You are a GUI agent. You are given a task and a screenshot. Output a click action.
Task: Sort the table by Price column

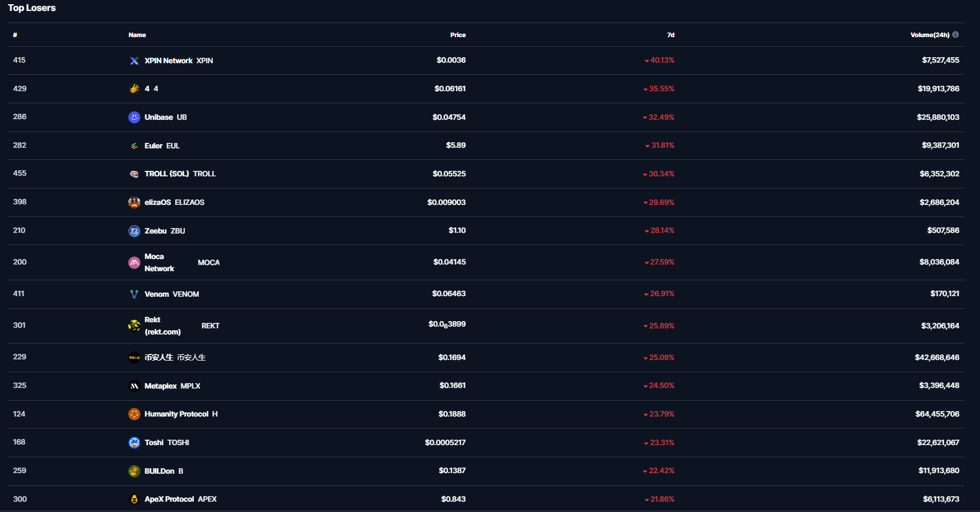click(x=458, y=35)
